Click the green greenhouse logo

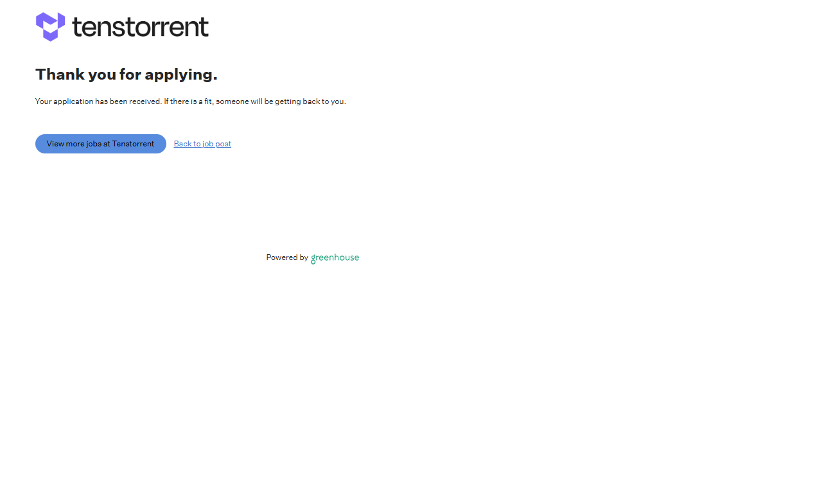335,257
